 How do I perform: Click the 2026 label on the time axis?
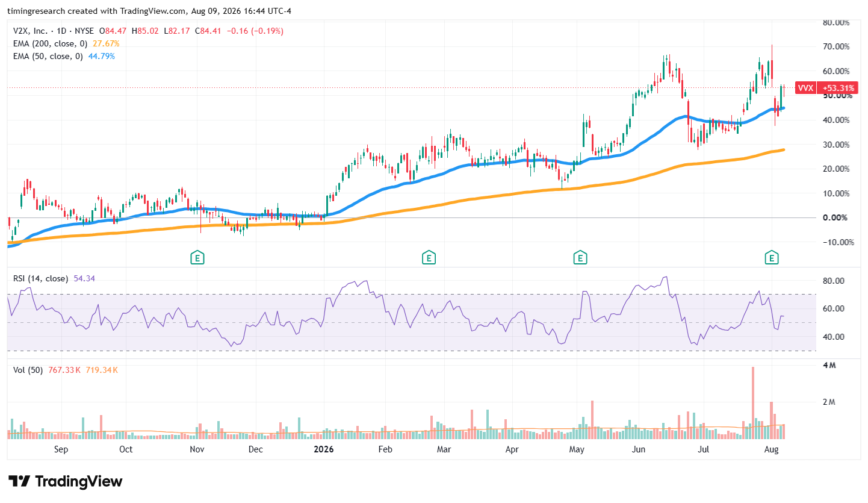(x=324, y=449)
